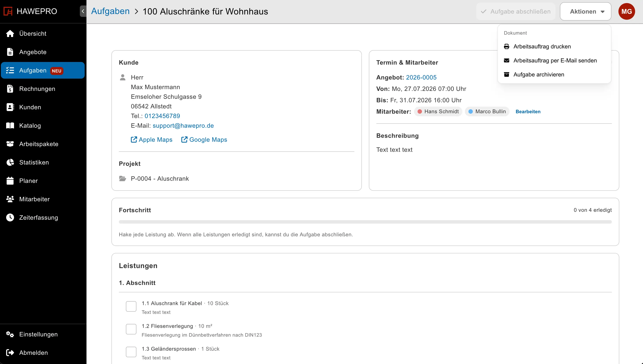Click the archive box icon in Aktionen menu
The width and height of the screenshot is (643, 364).
click(x=507, y=74)
